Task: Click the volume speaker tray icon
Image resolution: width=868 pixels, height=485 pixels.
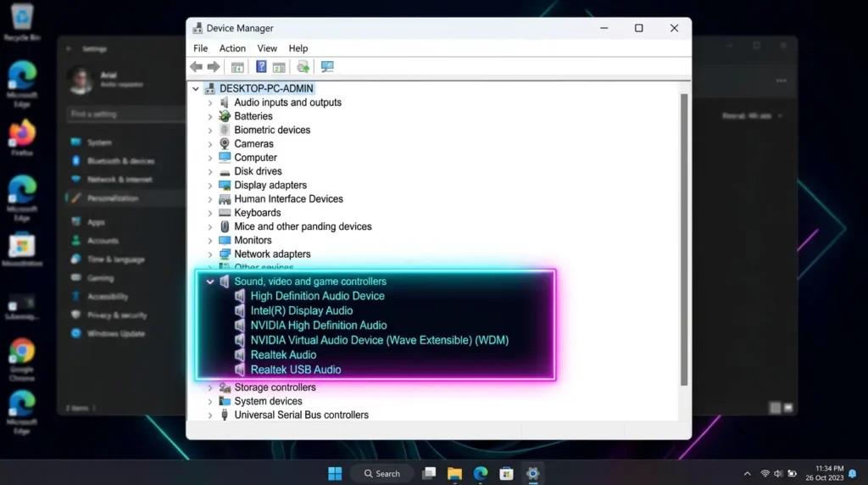Action: pos(778,473)
